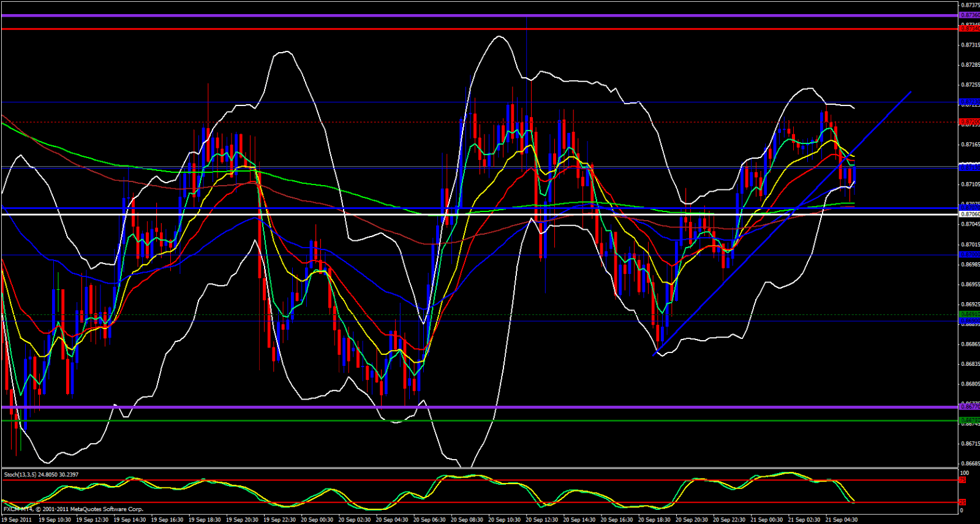Viewport: 980px width, 524px height.
Task: Select the red dashed 0.8720 price tag
Action: click(970, 122)
